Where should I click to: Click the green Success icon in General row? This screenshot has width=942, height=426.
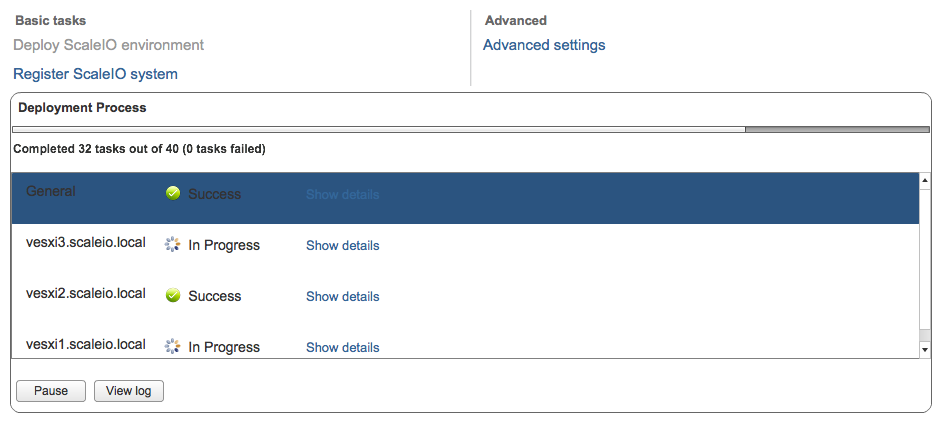(173, 193)
